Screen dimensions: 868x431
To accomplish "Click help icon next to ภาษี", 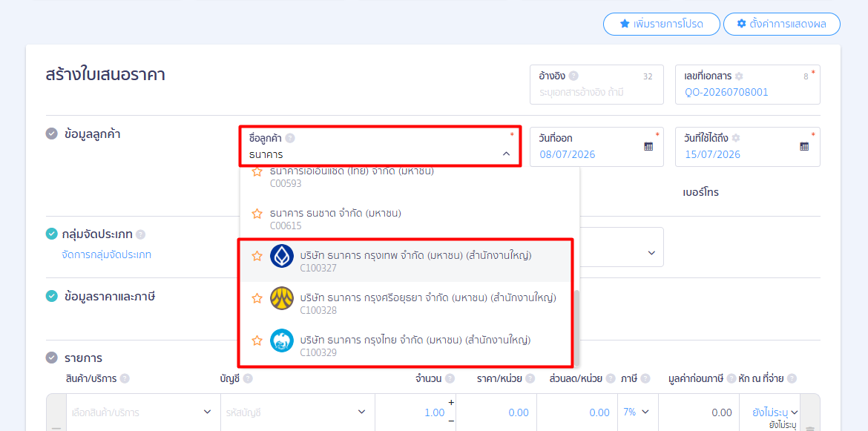I will tap(647, 379).
